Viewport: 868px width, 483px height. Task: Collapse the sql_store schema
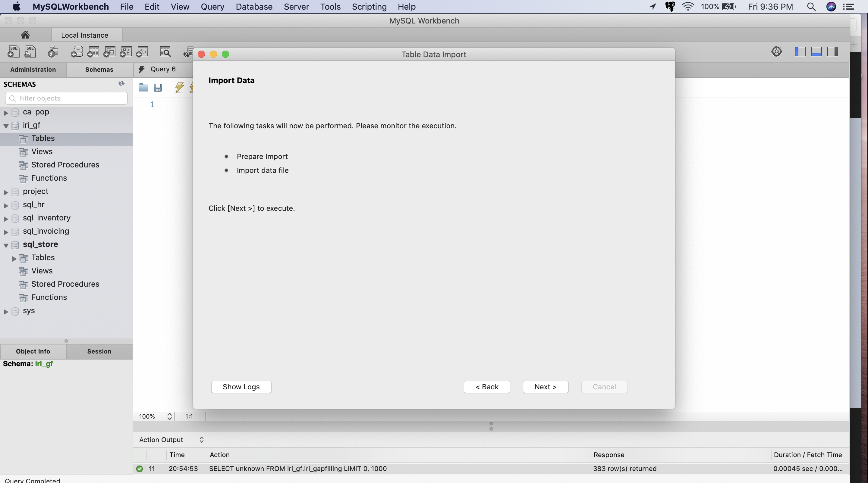[6, 245]
